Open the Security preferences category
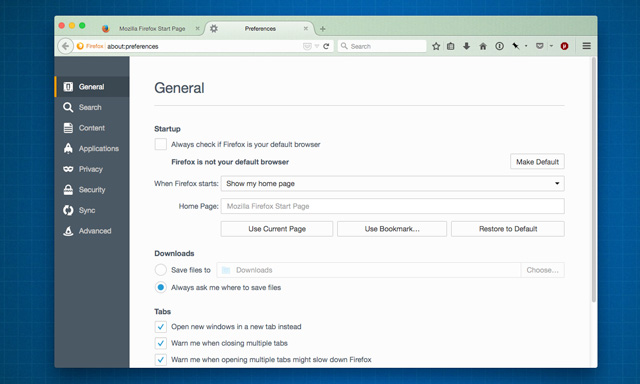Image resolution: width=640 pixels, height=384 pixels. 92,190
